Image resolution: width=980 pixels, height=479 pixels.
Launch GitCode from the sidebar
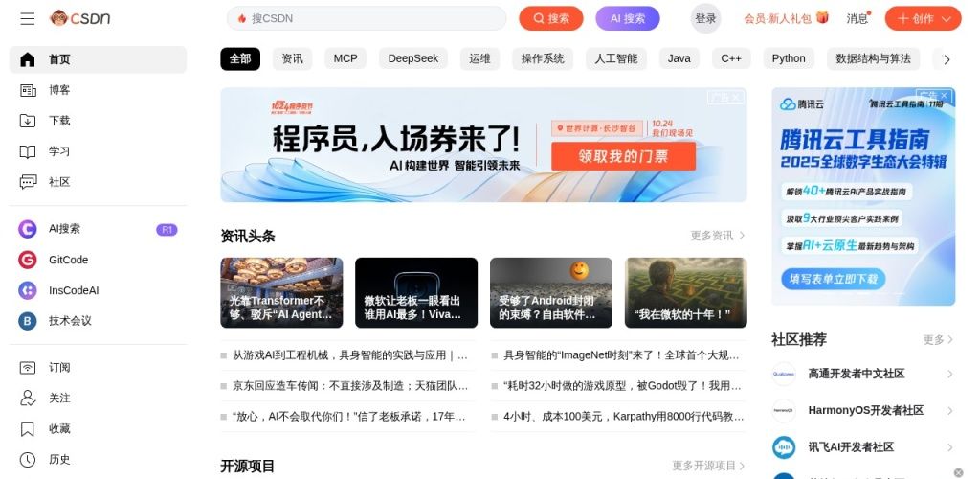[68, 260]
